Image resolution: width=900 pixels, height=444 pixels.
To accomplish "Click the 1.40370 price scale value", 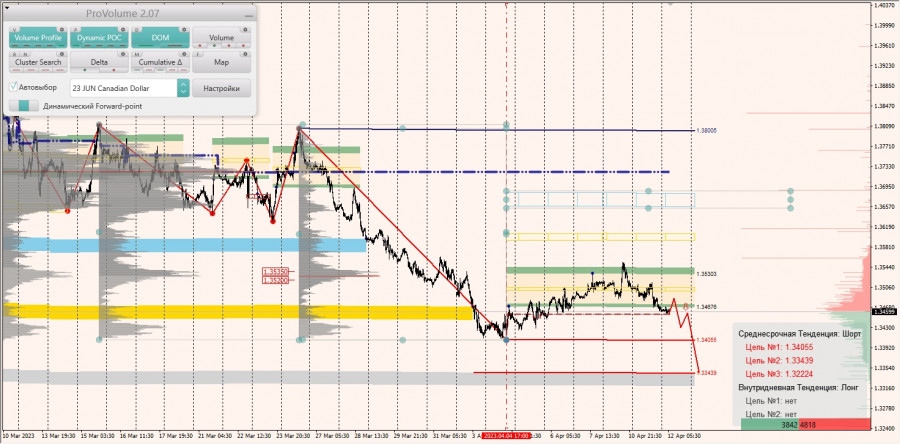I will (x=885, y=5).
